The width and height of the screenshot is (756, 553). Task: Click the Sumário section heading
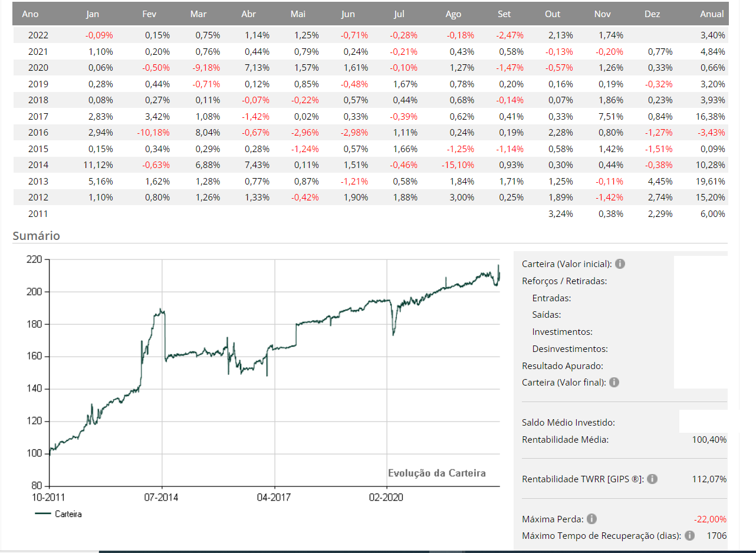click(x=36, y=236)
